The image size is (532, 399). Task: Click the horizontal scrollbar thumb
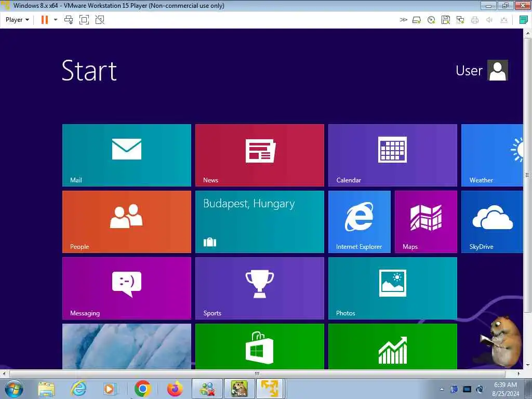click(x=257, y=374)
